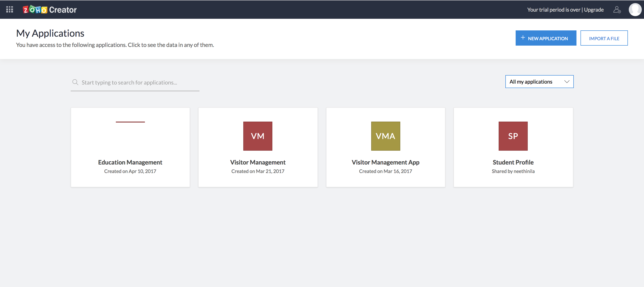Click the Upgrade trial link

[x=594, y=10]
